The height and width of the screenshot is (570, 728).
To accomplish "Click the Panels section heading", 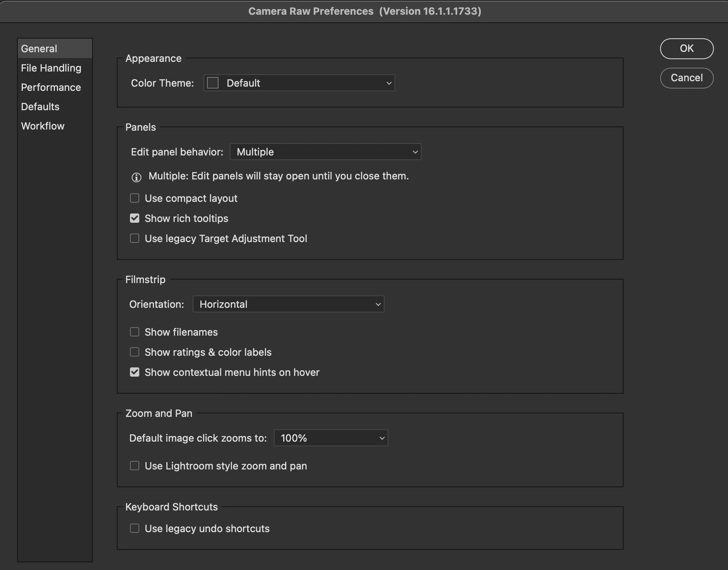I will pyautogui.click(x=140, y=127).
